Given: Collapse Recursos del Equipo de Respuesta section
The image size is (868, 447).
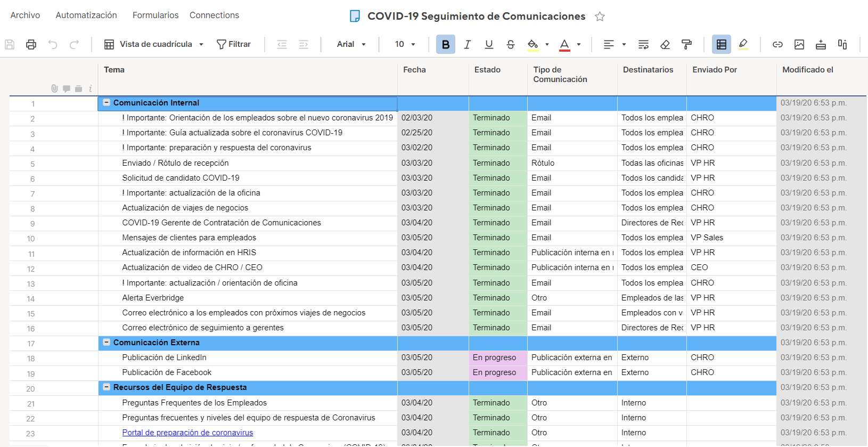Looking at the screenshot, I should coord(107,387).
